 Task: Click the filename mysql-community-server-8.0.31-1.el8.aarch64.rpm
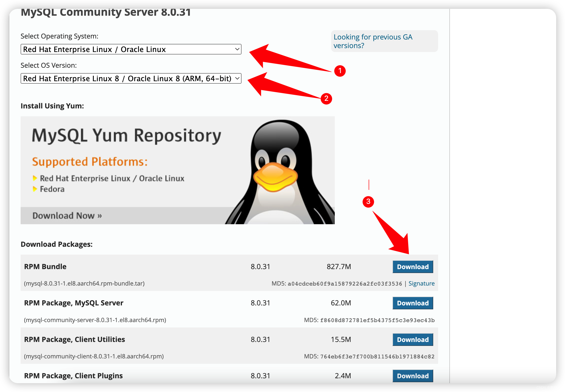(95, 320)
